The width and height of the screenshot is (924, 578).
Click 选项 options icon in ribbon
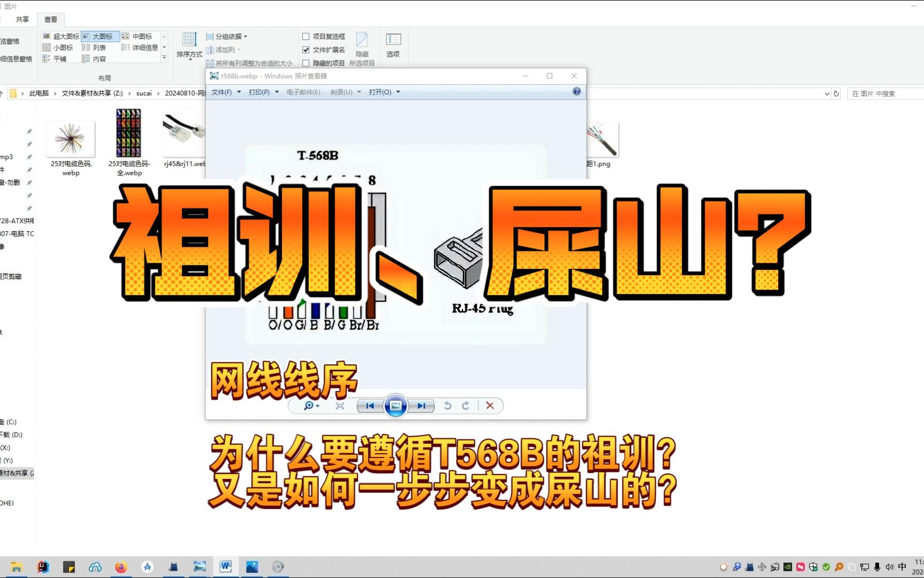point(393,45)
